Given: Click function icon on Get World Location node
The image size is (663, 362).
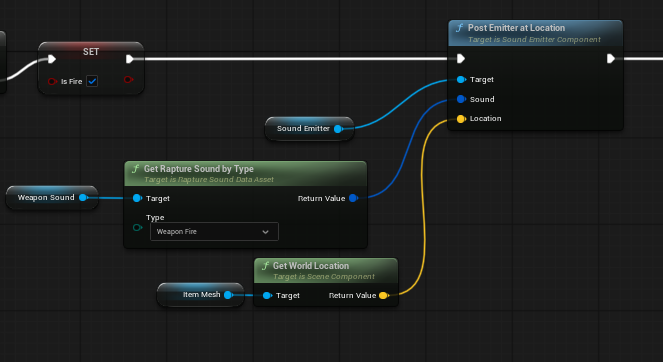Looking at the screenshot, I should [265, 266].
